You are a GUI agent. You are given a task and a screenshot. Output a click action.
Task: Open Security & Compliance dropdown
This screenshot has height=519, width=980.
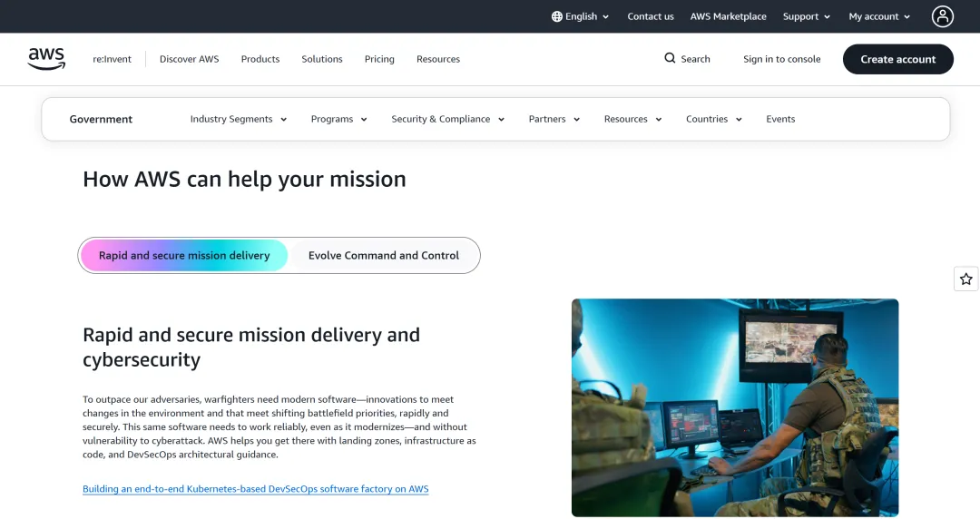point(447,119)
